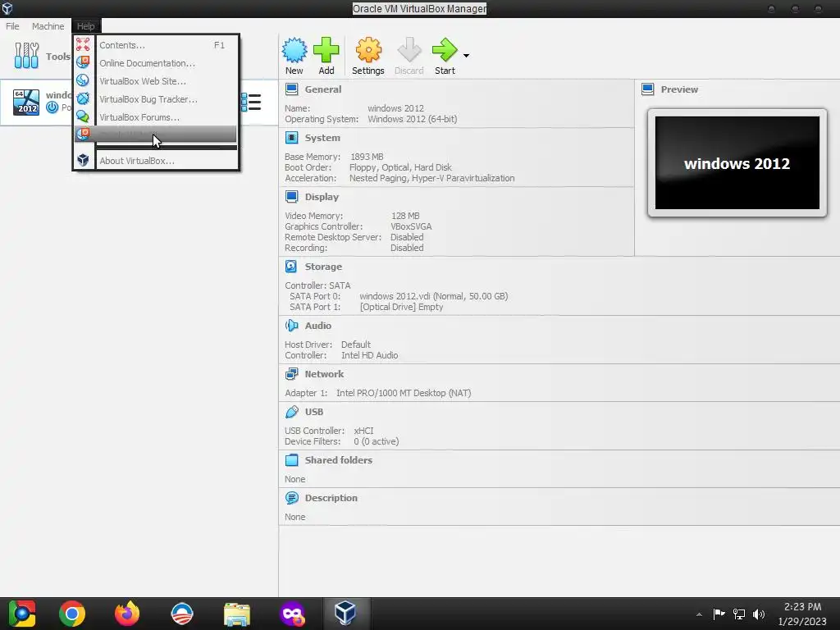
Task: Click the USB Controller value 'xHCI'
Action: (x=363, y=430)
